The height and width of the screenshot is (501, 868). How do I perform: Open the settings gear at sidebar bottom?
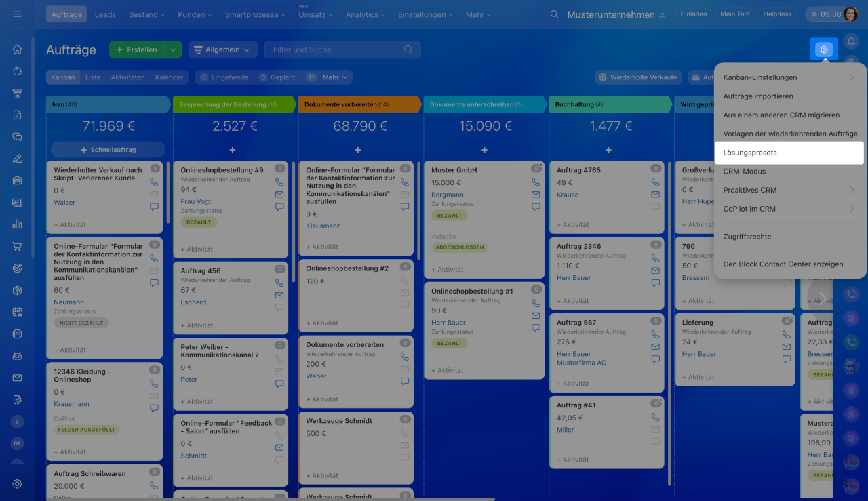click(x=17, y=484)
